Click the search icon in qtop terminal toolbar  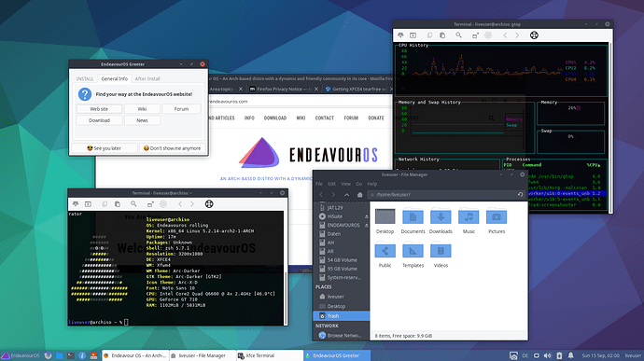click(458, 35)
